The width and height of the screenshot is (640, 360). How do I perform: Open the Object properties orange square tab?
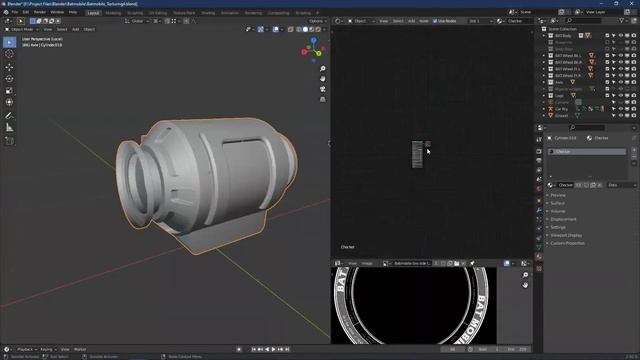click(539, 200)
